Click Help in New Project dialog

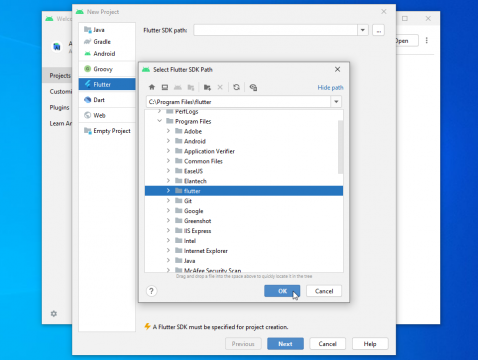pos(370,344)
